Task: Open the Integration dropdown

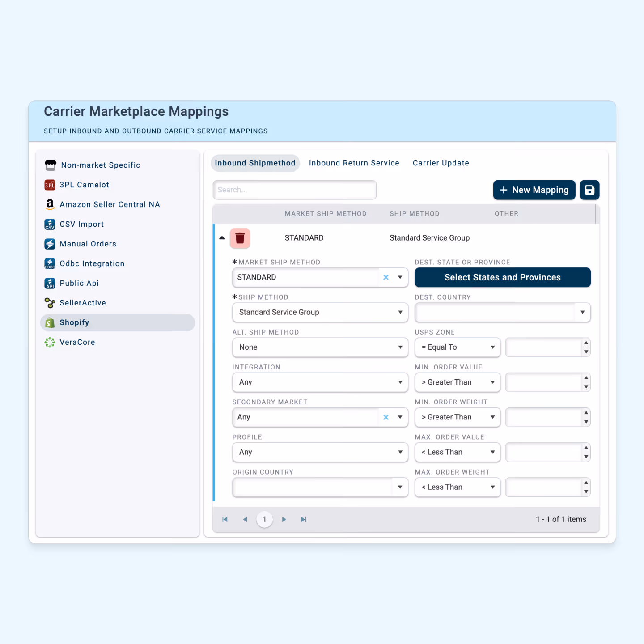Action: (x=320, y=382)
